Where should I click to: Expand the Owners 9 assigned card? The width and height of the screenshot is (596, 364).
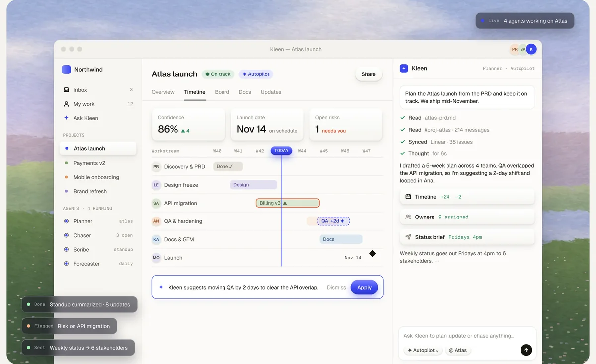click(467, 217)
